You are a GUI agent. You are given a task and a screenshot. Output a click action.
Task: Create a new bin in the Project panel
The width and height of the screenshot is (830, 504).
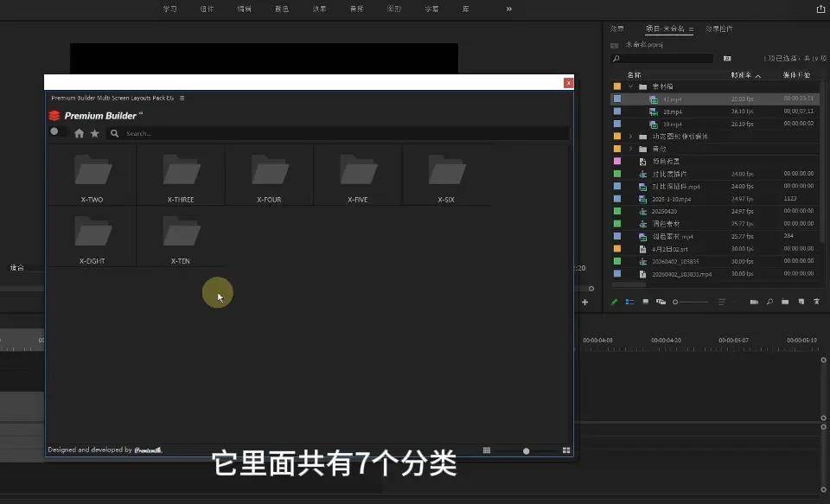point(785,302)
